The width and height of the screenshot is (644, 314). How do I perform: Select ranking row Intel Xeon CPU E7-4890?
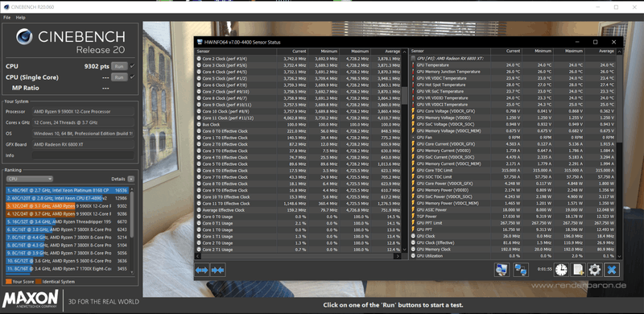pyautogui.click(x=68, y=198)
